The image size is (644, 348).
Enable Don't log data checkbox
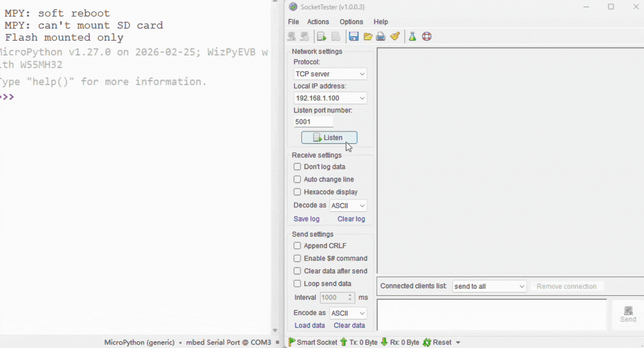click(x=297, y=167)
